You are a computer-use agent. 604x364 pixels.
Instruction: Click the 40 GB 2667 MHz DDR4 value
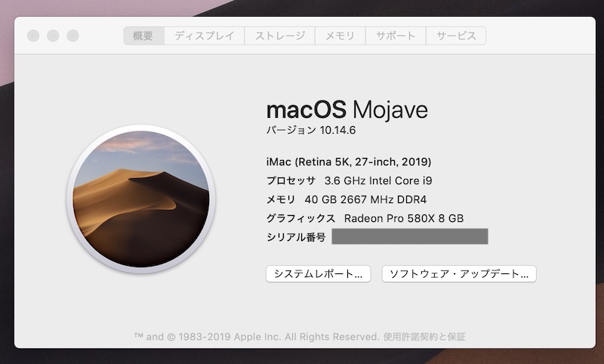pos(365,199)
